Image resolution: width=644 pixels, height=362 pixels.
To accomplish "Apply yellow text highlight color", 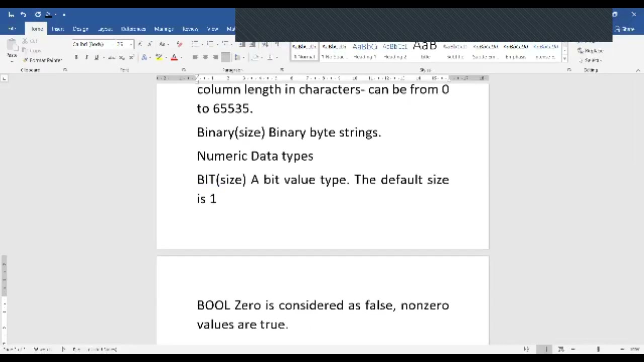I will pyautogui.click(x=158, y=57).
